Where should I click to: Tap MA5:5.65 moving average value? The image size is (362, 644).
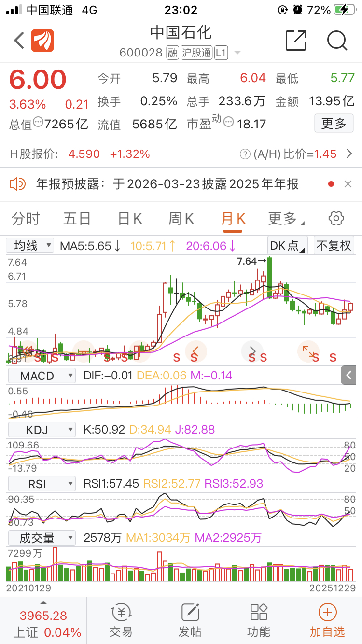pos(90,246)
